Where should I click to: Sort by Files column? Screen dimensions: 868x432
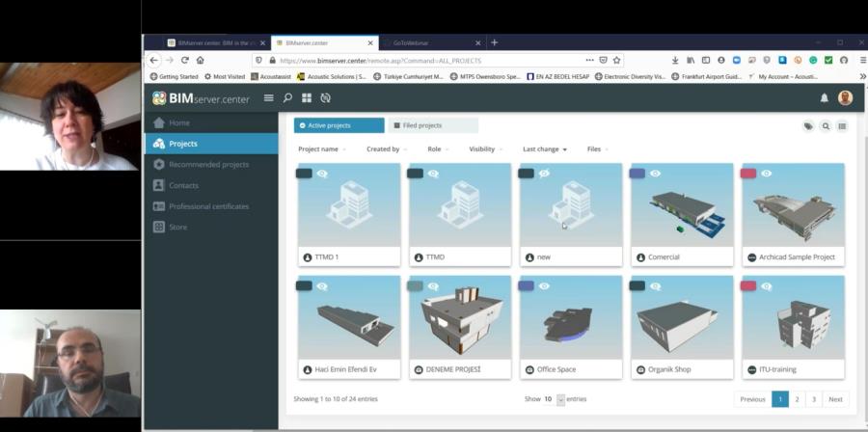597,149
